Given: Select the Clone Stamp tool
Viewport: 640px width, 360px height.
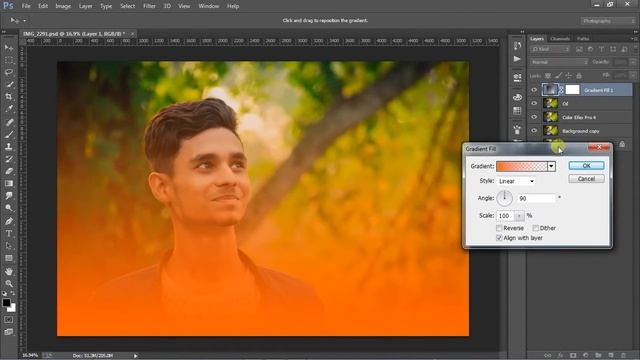Looking at the screenshot, I should pyautogui.click(x=9, y=147).
